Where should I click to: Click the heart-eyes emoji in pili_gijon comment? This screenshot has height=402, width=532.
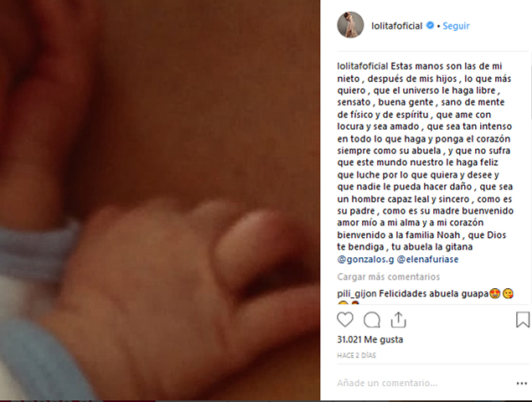coord(494,293)
